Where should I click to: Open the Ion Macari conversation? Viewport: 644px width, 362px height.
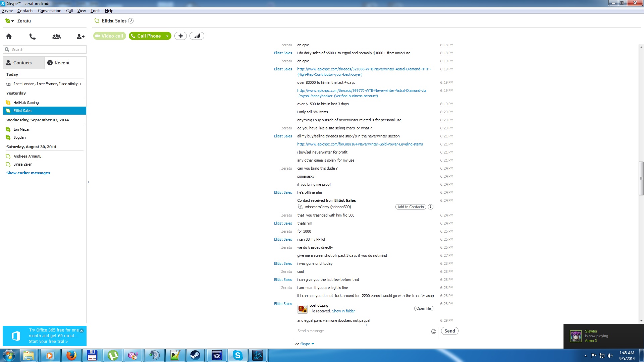[x=45, y=129]
